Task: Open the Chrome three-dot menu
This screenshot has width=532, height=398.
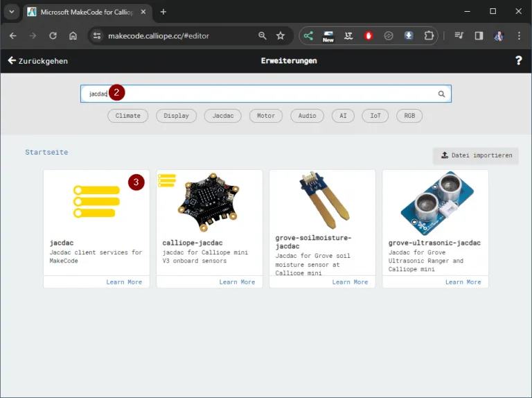Action: pyautogui.click(x=519, y=36)
